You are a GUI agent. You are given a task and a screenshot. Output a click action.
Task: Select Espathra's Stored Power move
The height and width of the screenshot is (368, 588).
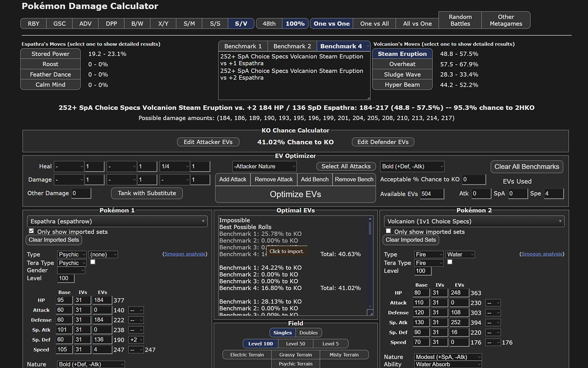(51, 54)
